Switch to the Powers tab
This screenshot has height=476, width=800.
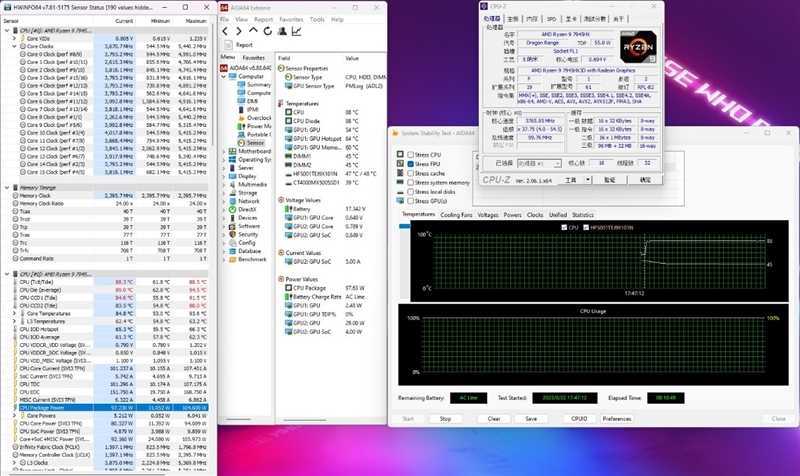[x=512, y=215]
